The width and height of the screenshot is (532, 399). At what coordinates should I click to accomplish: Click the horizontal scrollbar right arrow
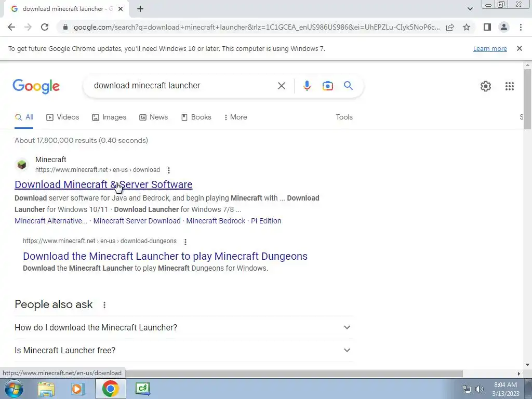[518, 374]
